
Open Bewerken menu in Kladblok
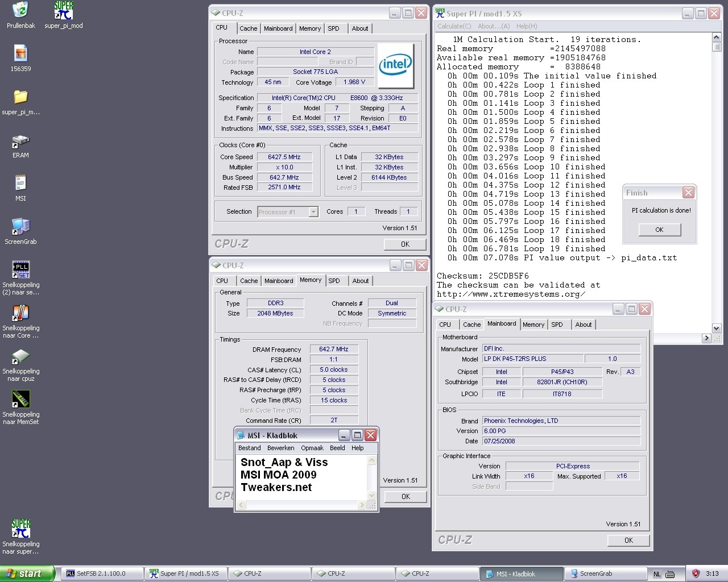click(280, 448)
